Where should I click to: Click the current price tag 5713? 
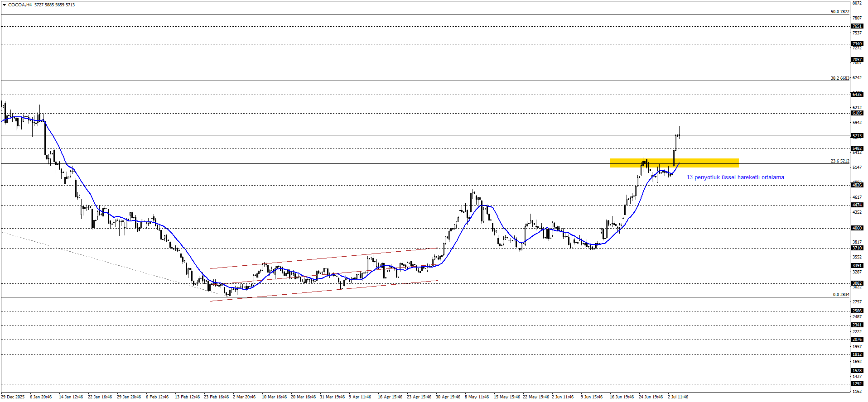click(857, 136)
